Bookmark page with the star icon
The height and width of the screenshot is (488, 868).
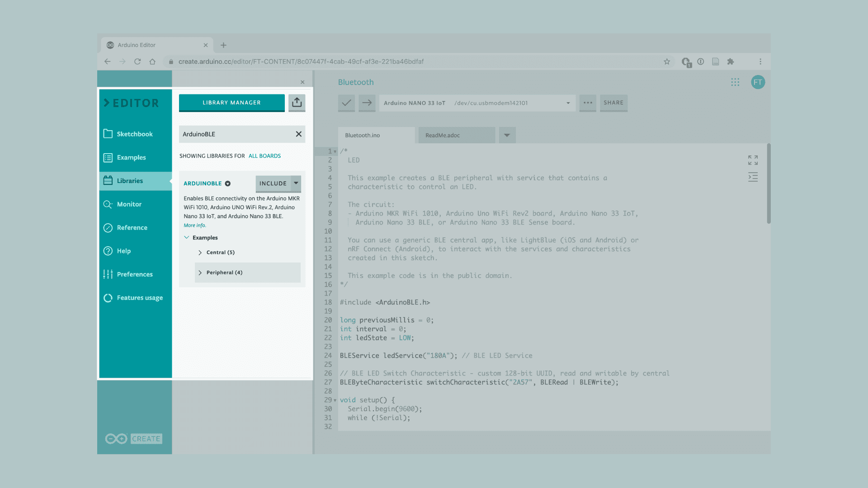point(667,61)
